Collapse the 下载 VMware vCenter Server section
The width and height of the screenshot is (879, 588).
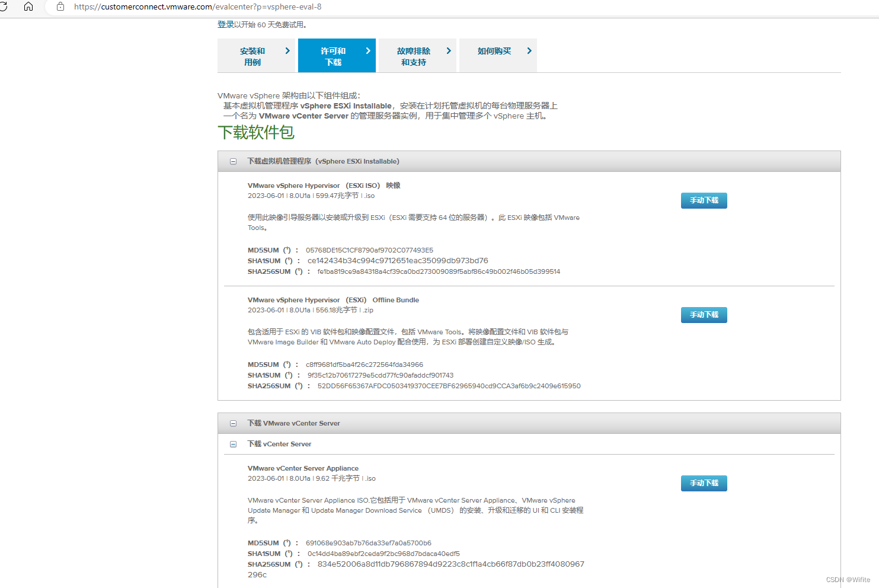click(233, 423)
